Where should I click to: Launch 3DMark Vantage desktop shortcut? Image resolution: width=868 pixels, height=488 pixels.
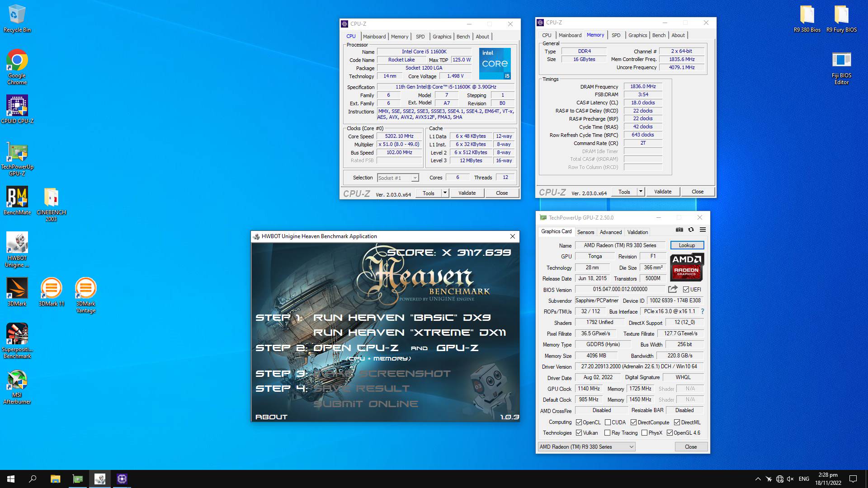click(85, 295)
